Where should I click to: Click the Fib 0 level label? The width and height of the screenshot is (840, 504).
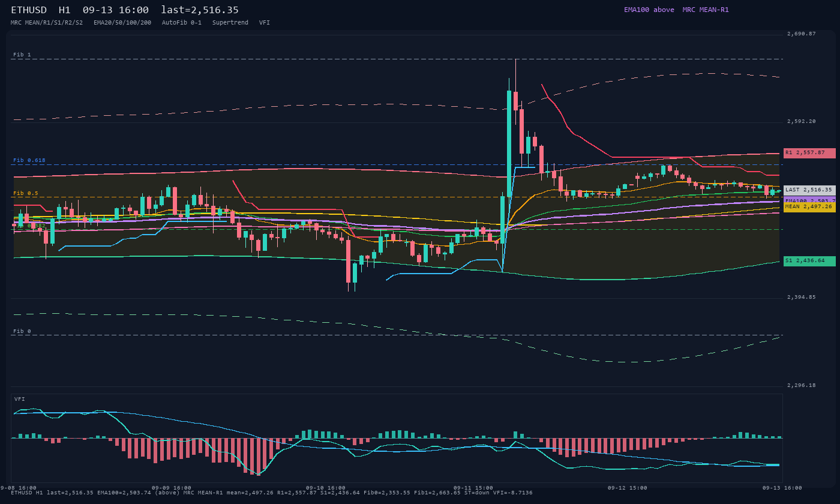[x=22, y=331]
